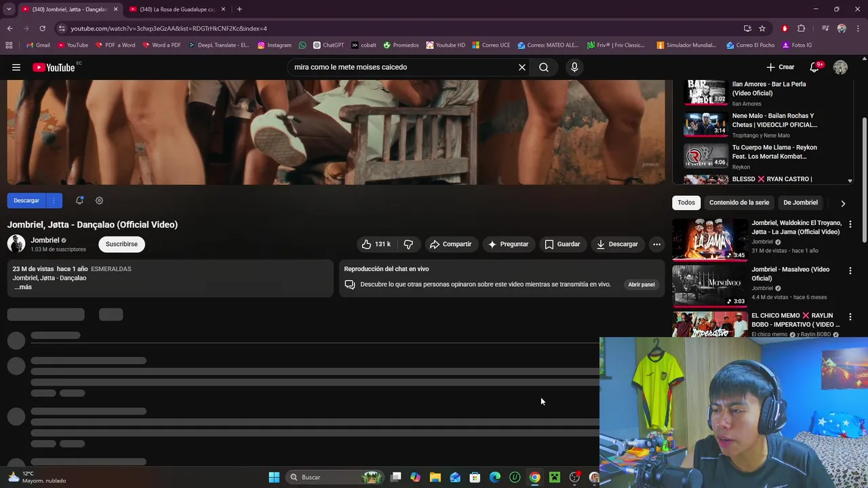Open Jombriel - Masalveo video title
Screen dimensions: 868x488
tap(790, 274)
